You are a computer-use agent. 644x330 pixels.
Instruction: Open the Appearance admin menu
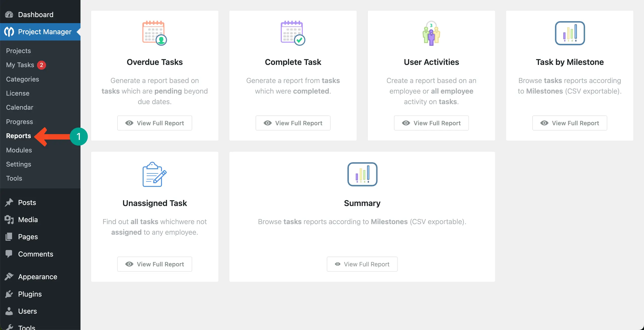point(37,277)
